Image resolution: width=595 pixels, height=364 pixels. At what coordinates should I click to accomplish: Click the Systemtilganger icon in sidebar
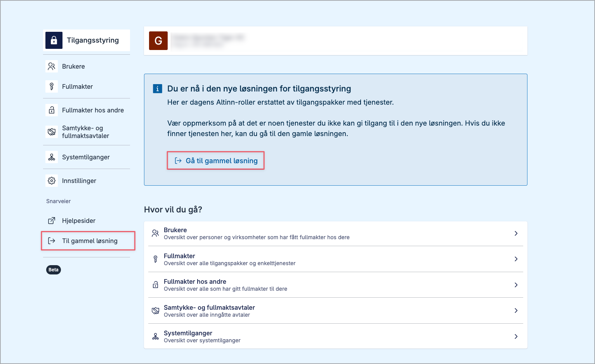pyautogui.click(x=52, y=157)
